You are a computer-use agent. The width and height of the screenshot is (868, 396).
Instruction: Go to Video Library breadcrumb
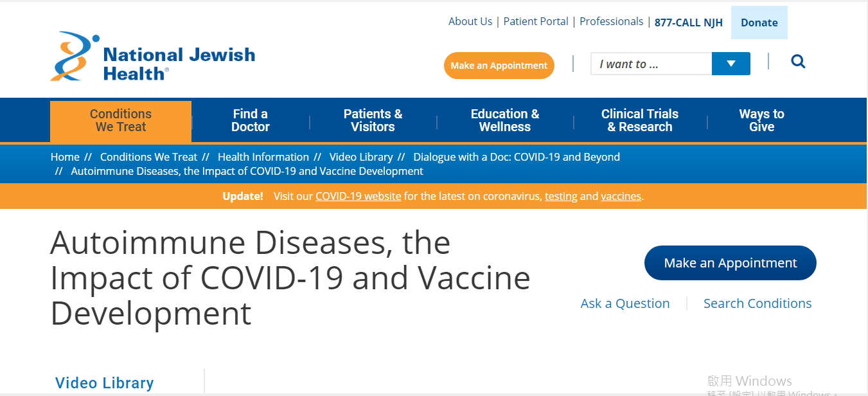(x=361, y=157)
